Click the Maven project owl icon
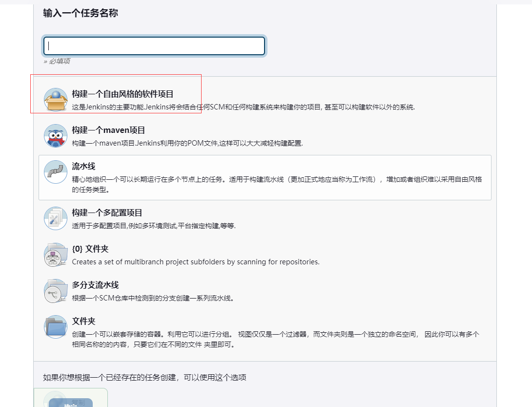 [56, 136]
